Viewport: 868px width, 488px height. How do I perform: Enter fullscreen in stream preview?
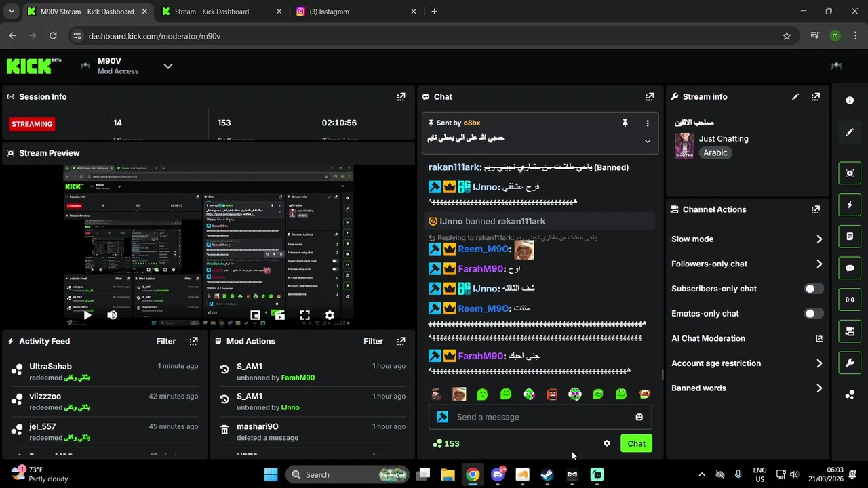tap(304, 315)
